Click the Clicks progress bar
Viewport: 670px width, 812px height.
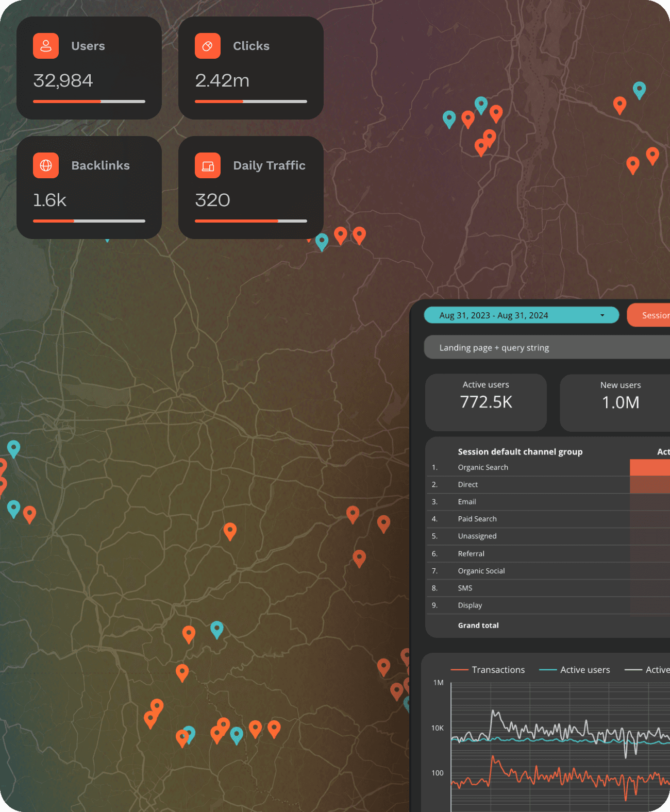251,102
